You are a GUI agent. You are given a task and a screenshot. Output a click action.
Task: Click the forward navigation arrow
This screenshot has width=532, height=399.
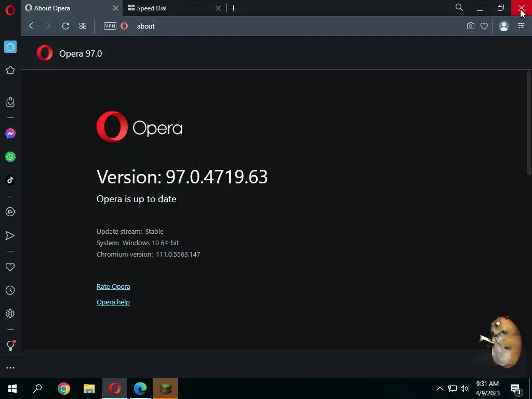coord(48,26)
